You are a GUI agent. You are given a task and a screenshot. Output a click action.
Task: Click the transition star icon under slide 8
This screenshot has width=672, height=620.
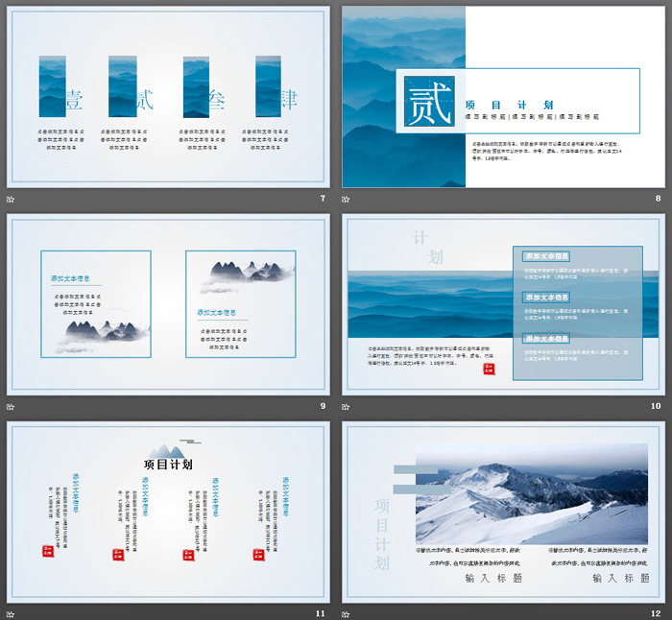coord(347,199)
